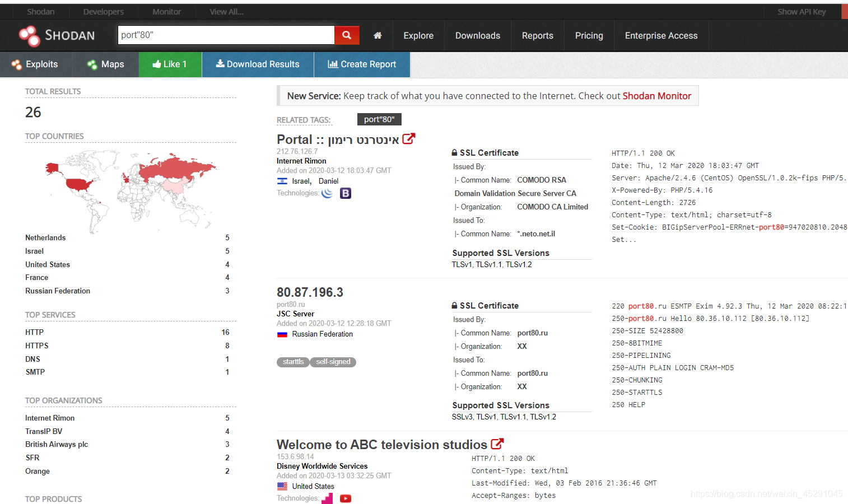The height and width of the screenshot is (504, 848).
Task: Open the Reports menu item
Action: [x=538, y=36]
